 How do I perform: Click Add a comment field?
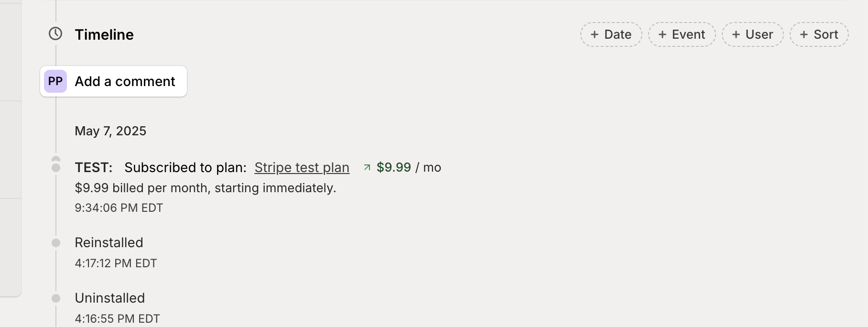(125, 81)
